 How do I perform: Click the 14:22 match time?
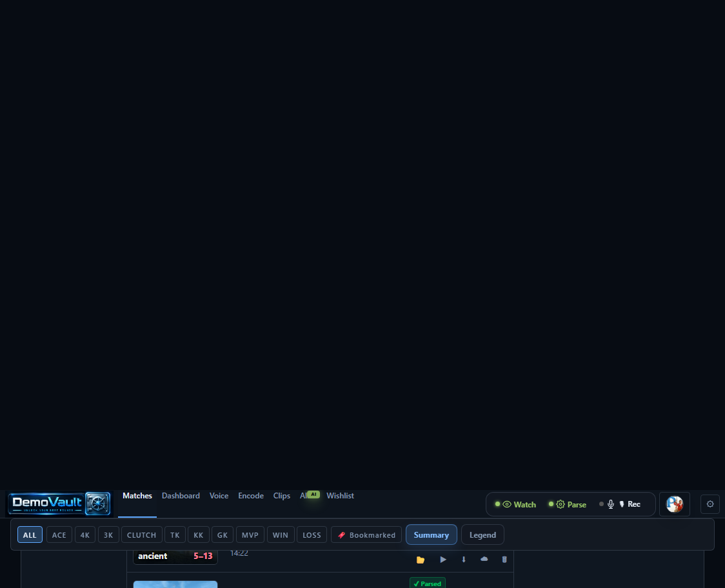[239, 553]
